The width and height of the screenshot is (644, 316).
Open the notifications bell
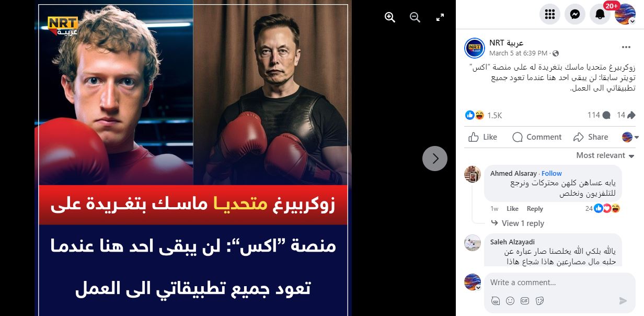[600, 14]
